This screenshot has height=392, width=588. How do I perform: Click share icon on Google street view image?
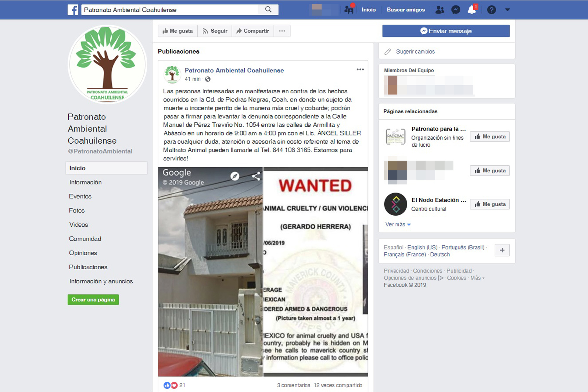(x=256, y=176)
